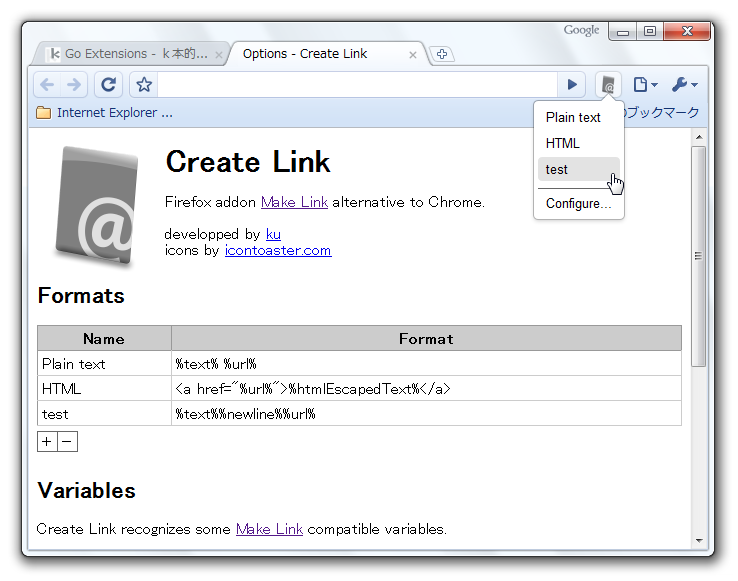738x581 pixels.
Task: Open the ku developer link
Action: click(273, 234)
